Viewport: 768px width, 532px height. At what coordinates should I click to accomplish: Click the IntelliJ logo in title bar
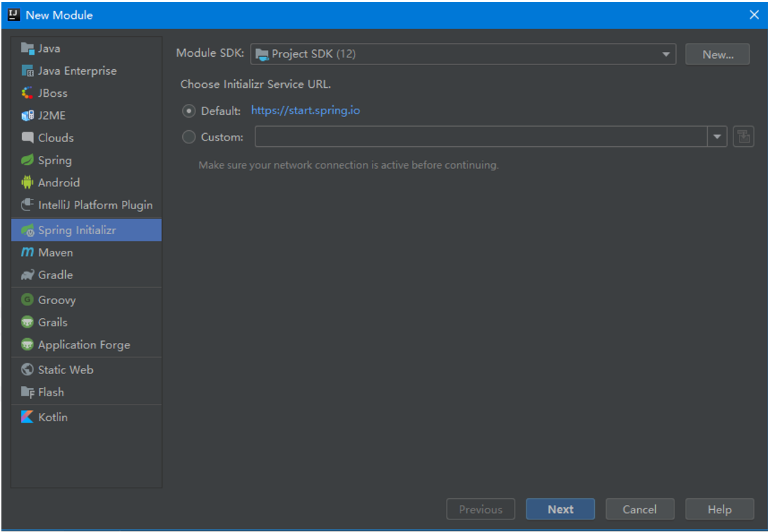coord(14,15)
